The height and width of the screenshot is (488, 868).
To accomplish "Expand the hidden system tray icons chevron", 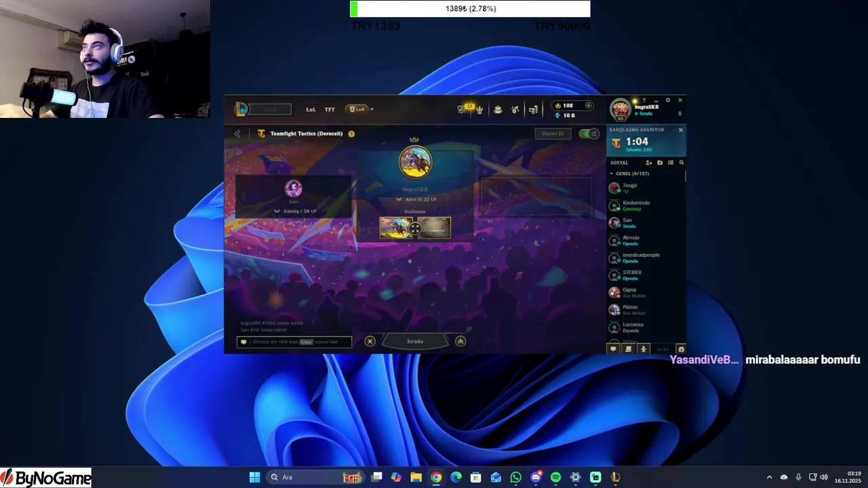I will (769, 477).
